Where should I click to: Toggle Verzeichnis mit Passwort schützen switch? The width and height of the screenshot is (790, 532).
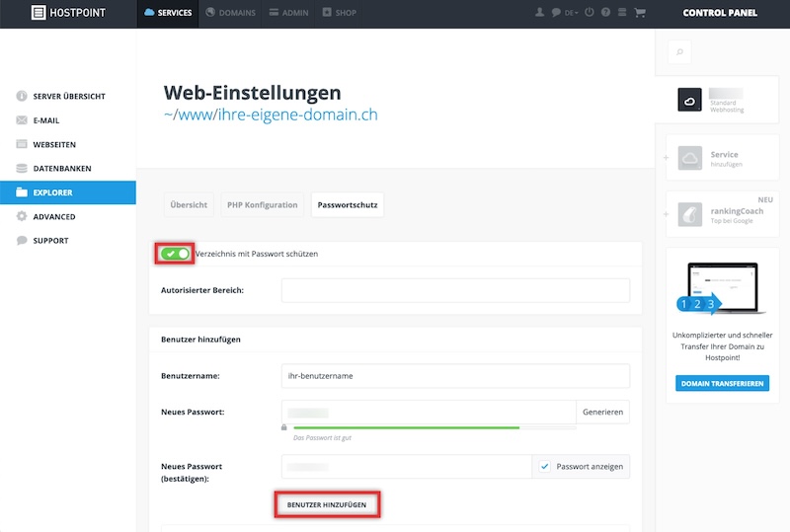click(175, 254)
